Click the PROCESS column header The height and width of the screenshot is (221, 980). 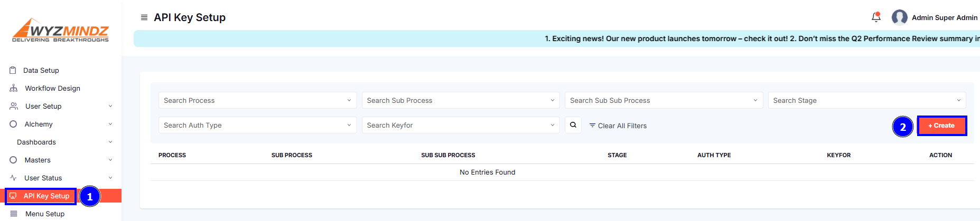[x=172, y=155]
